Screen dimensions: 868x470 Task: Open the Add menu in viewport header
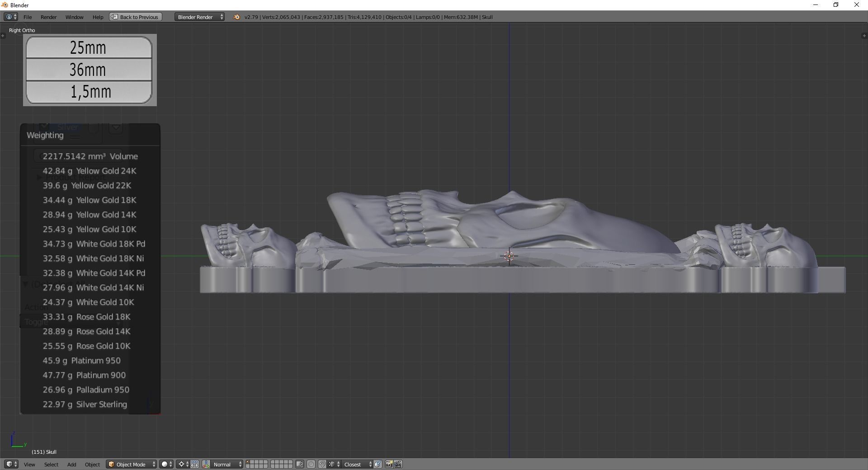click(x=71, y=465)
